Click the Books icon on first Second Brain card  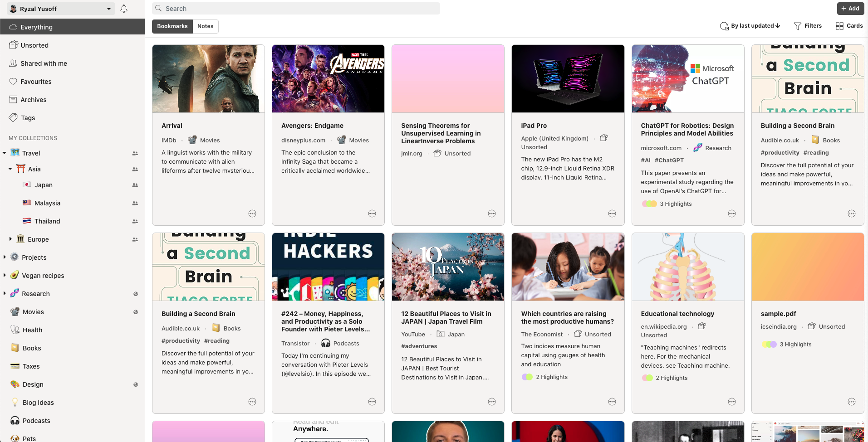[x=815, y=140]
